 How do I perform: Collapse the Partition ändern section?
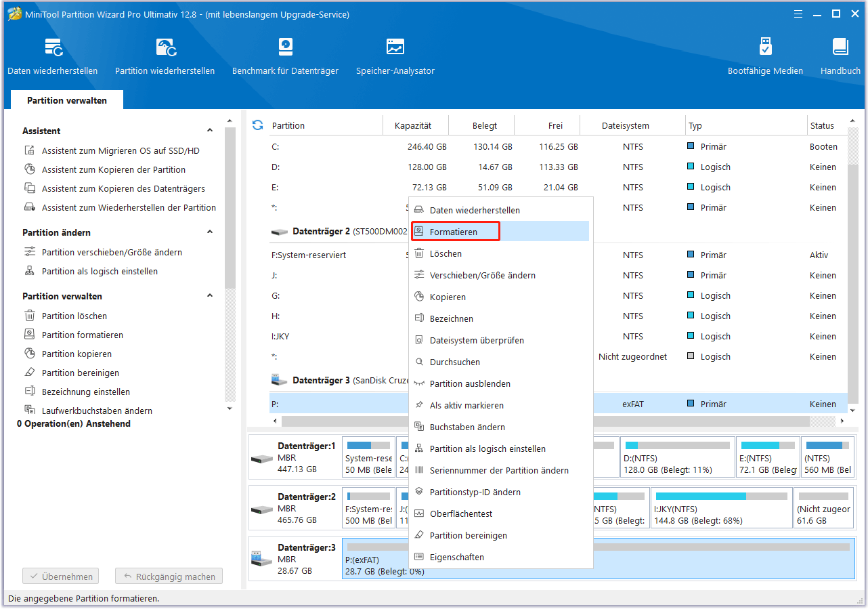(210, 232)
